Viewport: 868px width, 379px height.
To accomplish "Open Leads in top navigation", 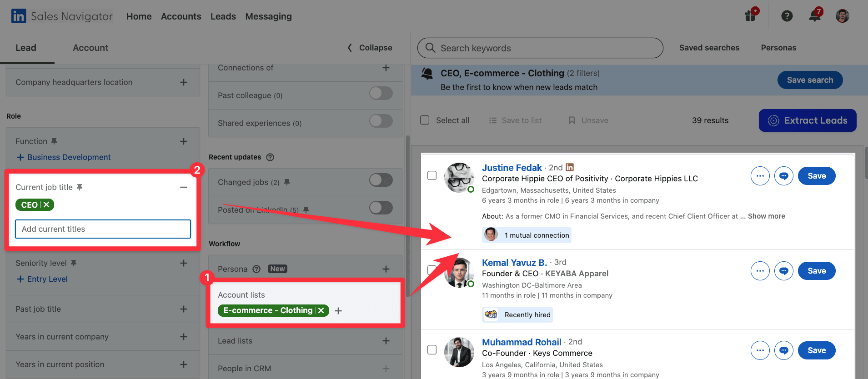I will [223, 16].
